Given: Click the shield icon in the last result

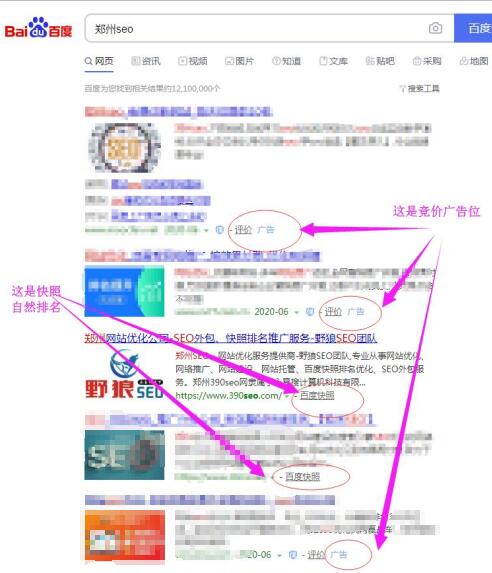Looking at the screenshot, I should (293, 554).
